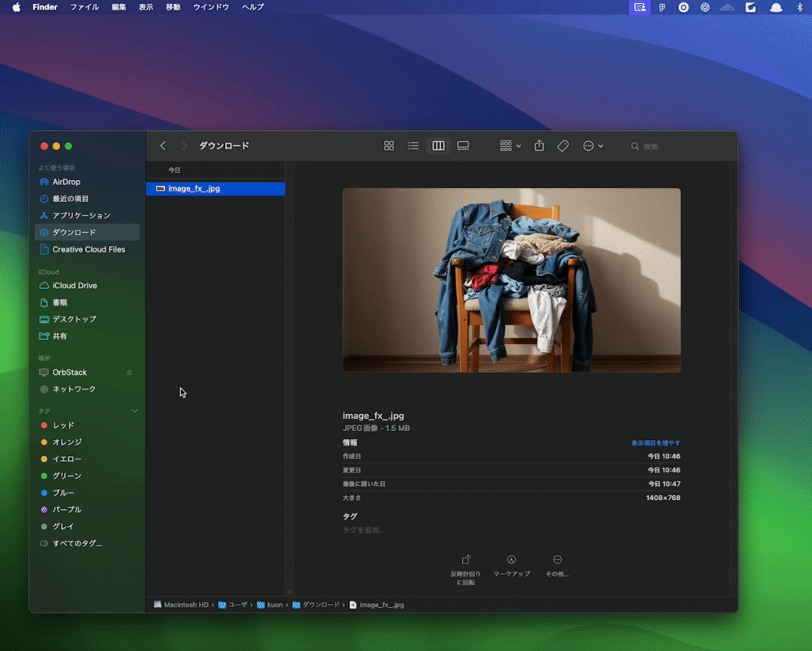812x651 pixels.
Task: Click the Share toolbar icon
Action: tap(539, 145)
